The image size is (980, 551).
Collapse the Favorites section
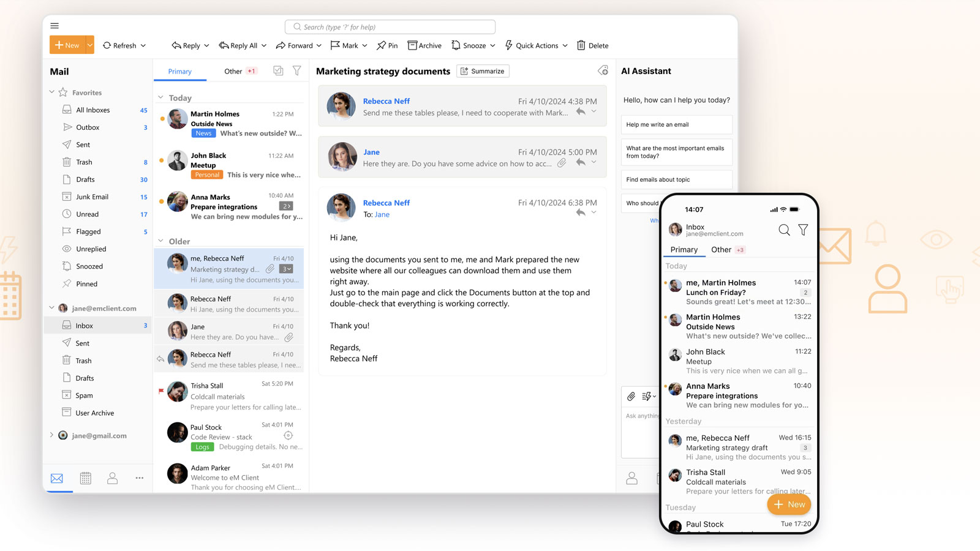point(52,92)
